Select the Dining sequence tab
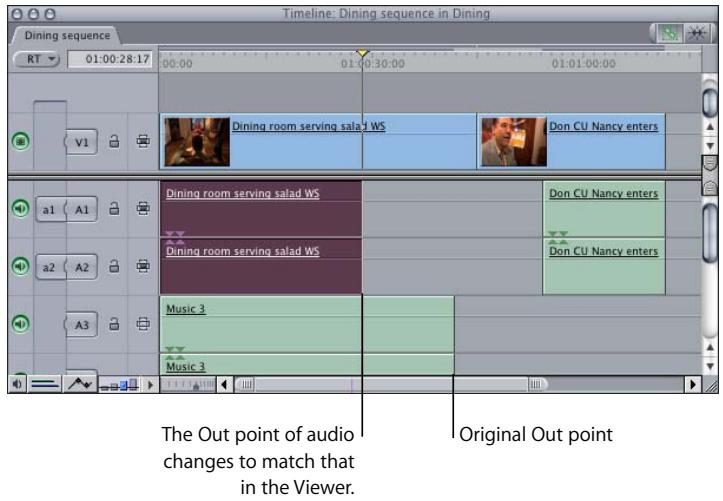 click(67, 35)
